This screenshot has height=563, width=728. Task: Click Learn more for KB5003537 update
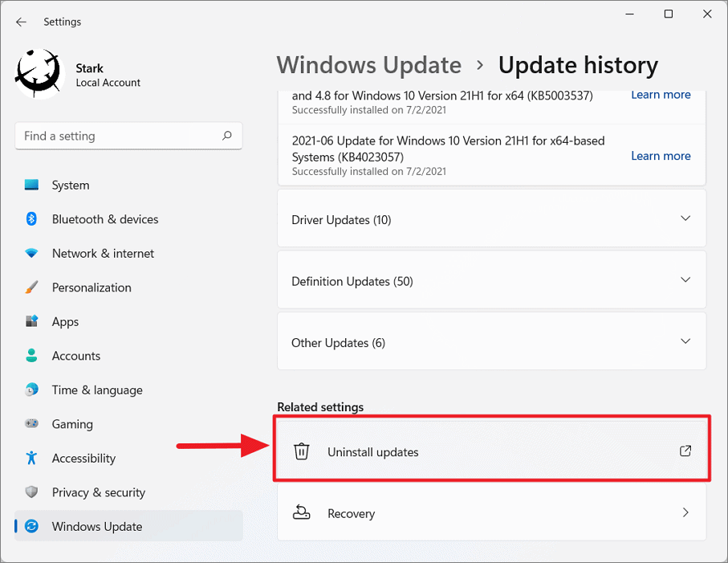point(661,95)
